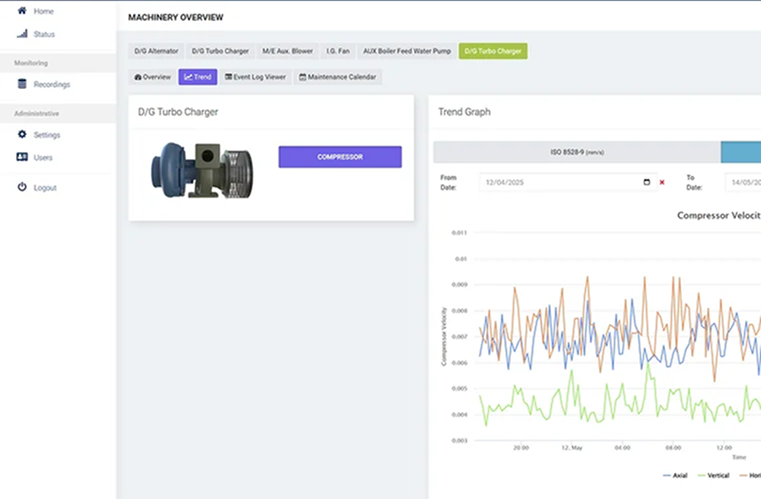Select AUX Boiler Feed Water Pump tab
The width and height of the screenshot is (761, 499).
tap(407, 51)
